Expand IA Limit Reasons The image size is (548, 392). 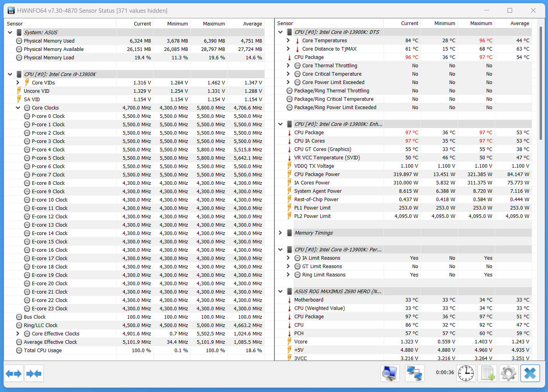pyautogui.click(x=288, y=258)
